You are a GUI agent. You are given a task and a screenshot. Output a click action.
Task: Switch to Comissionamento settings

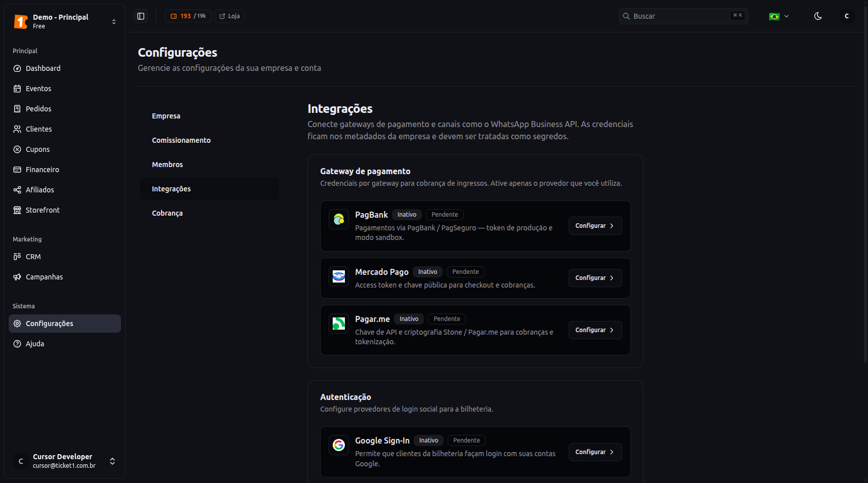[x=209, y=140]
